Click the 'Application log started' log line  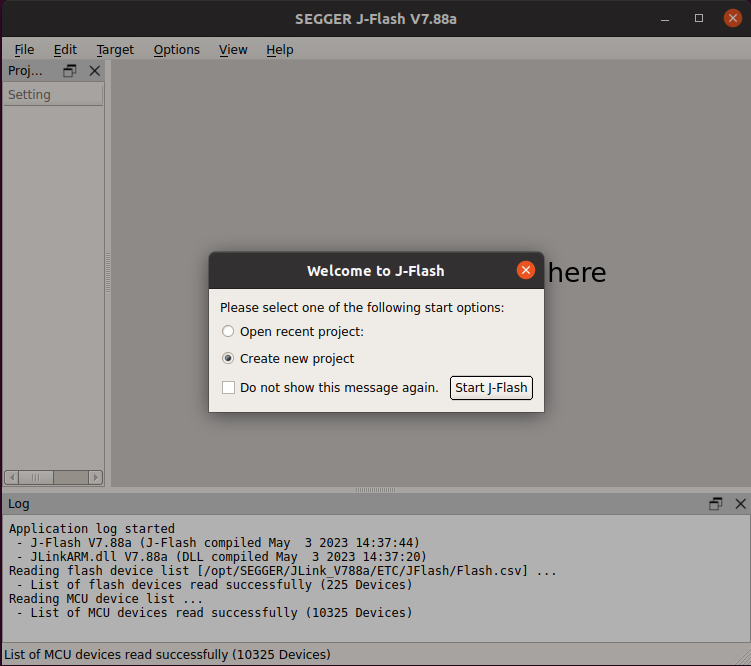pos(92,529)
